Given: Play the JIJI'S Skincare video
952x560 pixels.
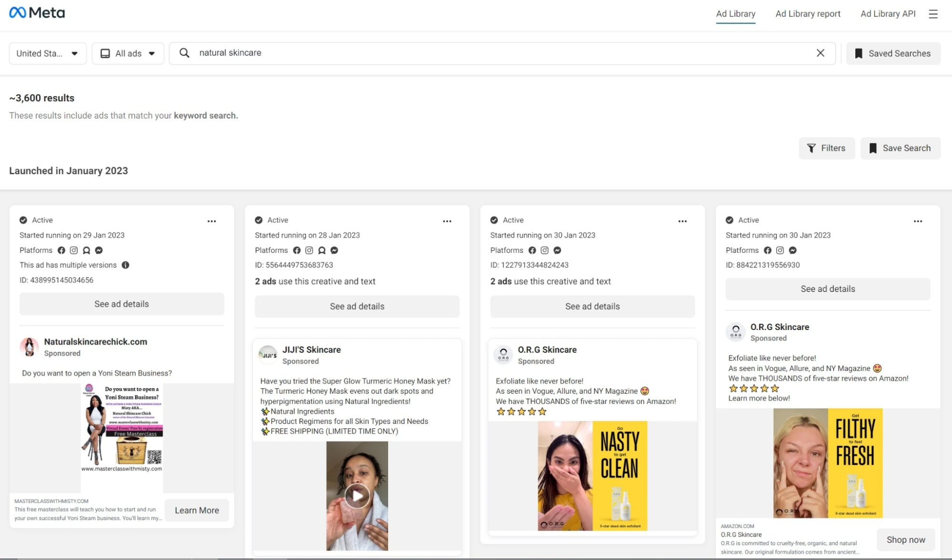Looking at the screenshot, I should point(357,495).
